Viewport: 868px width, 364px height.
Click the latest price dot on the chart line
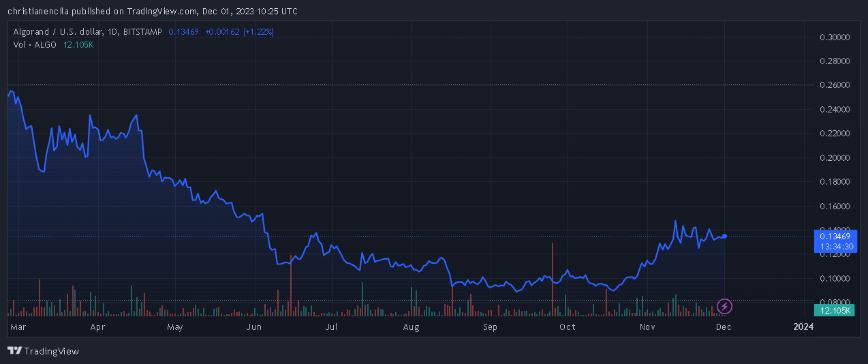(x=724, y=236)
